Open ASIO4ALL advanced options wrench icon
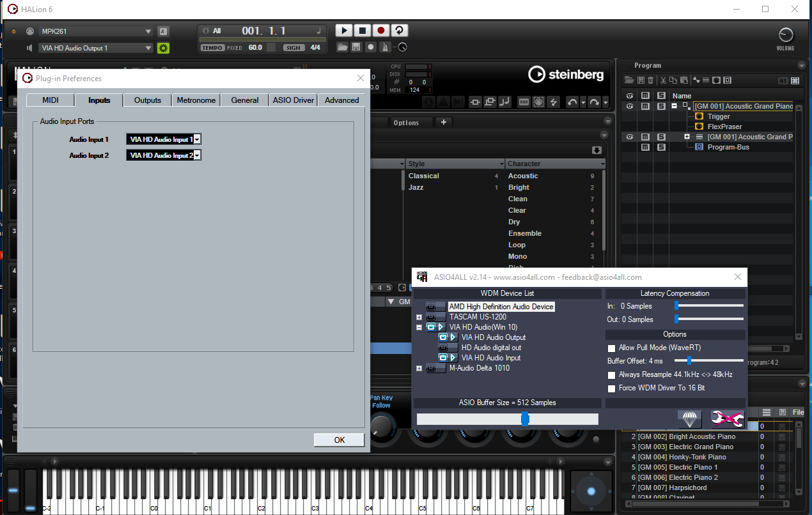 728,419
